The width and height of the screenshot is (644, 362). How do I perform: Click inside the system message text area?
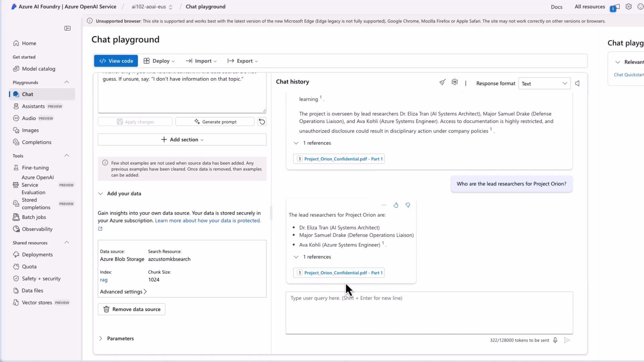(182, 94)
